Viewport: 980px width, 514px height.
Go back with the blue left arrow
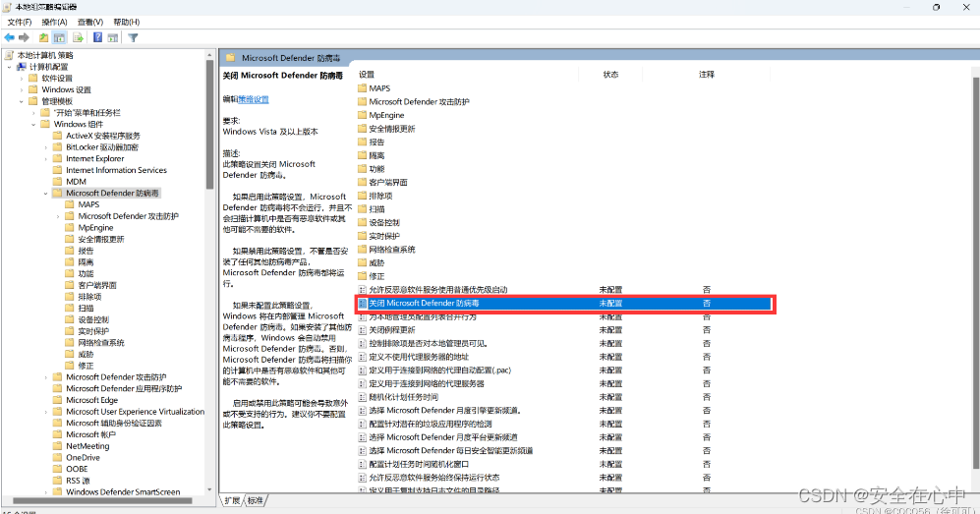(x=10, y=37)
